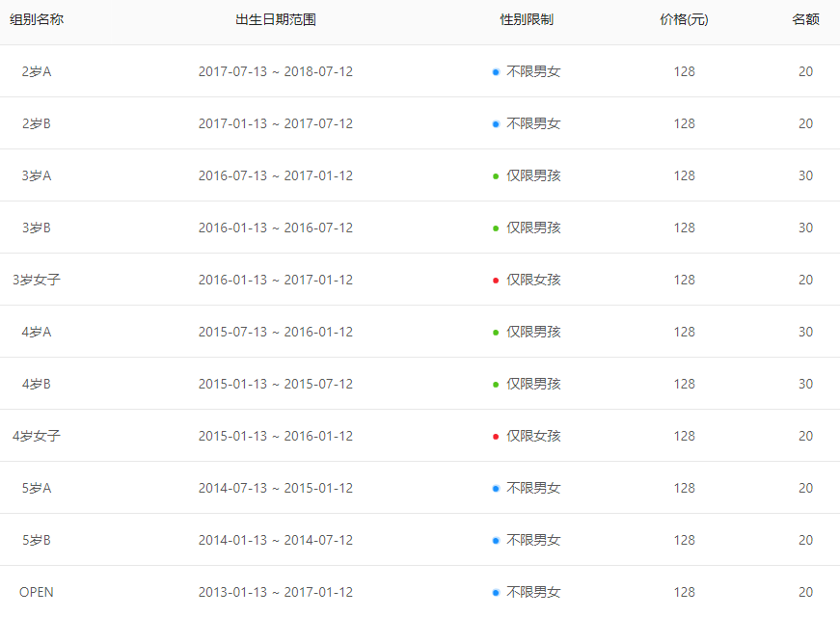Click 仅限男孩 in the 3岁A row

click(x=533, y=175)
